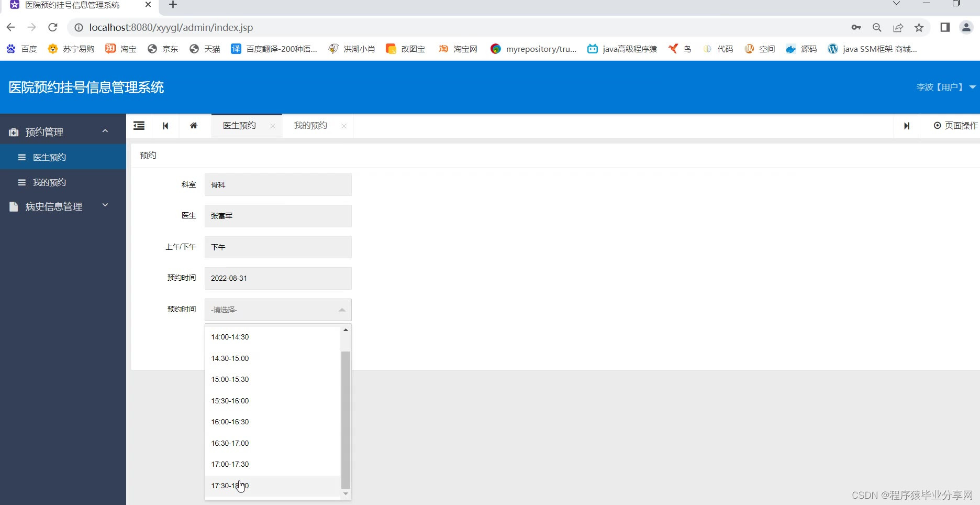Screen dimensions: 980x505
Task: Open the browser profile avatar
Action: tap(966, 27)
